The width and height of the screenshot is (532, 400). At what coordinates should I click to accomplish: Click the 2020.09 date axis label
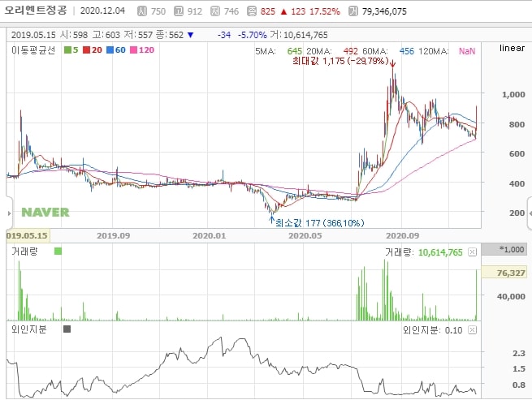click(x=403, y=235)
